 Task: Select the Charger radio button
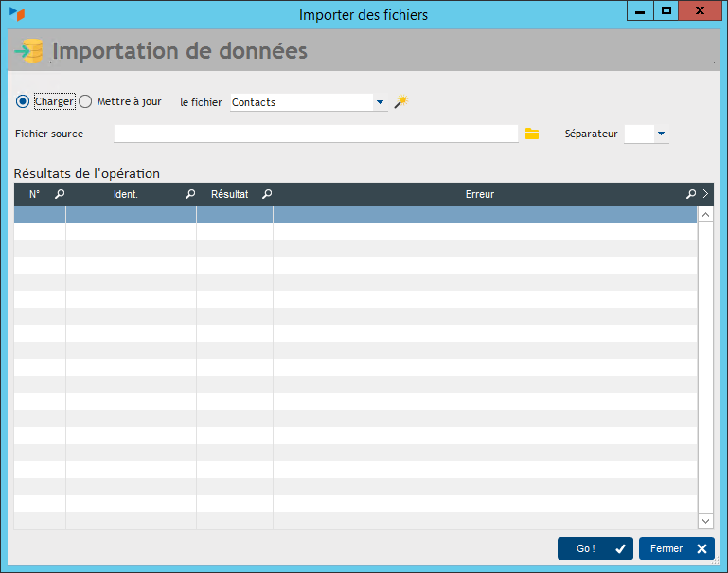point(23,101)
